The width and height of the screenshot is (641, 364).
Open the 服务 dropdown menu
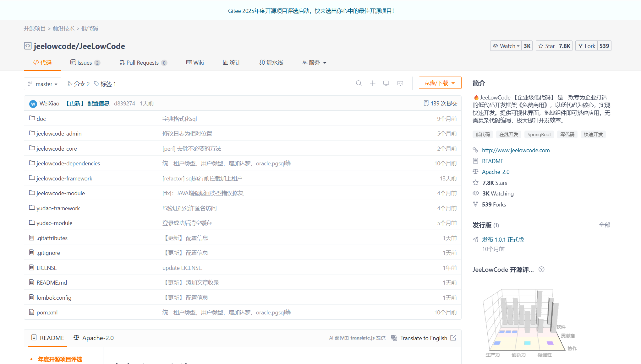click(314, 62)
